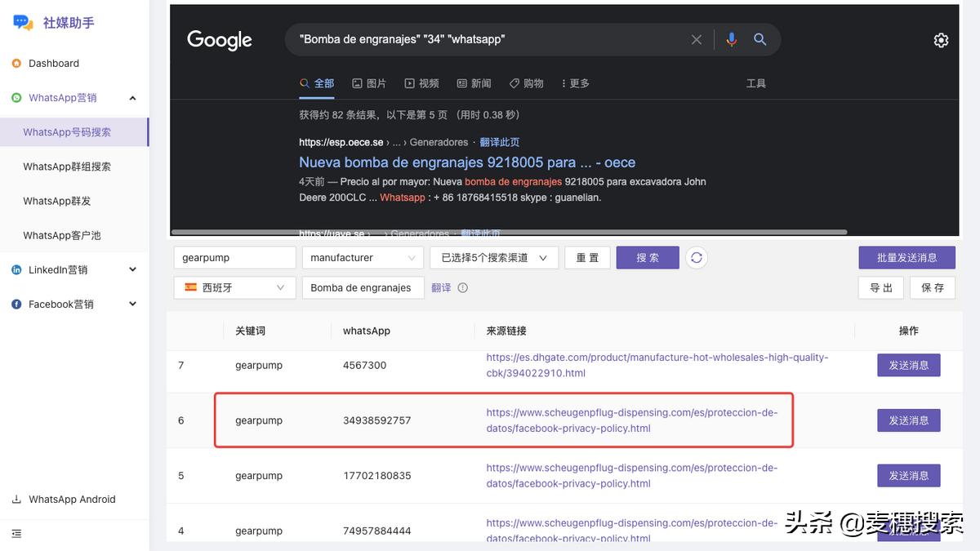This screenshot has width=980, height=551.
Task: Open the 已选择5个搜索渠道 channel dropdown
Action: (x=494, y=258)
